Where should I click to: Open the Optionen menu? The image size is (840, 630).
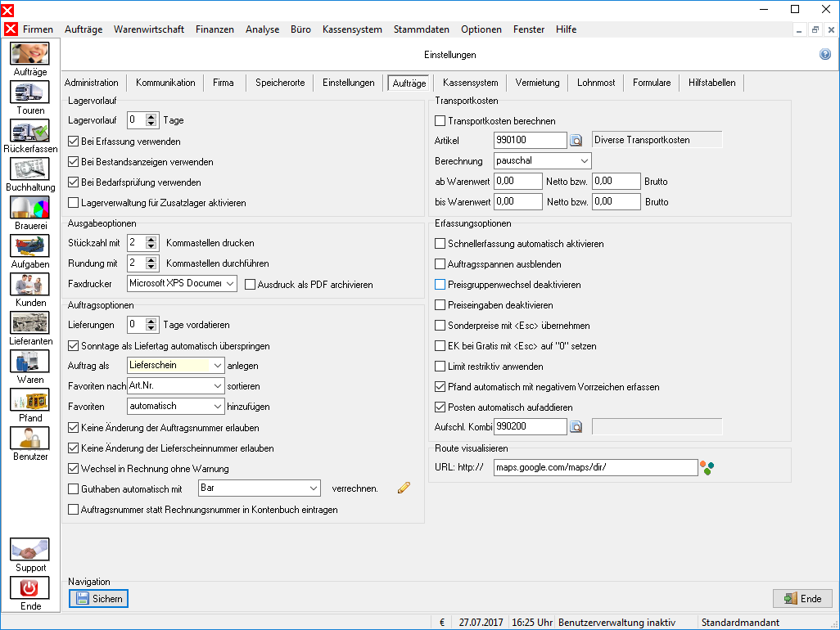pos(481,29)
